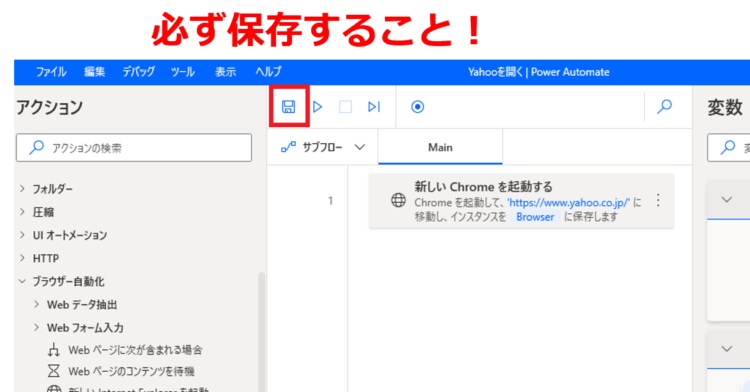The width and height of the screenshot is (750, 392).
Task: Click the save flow floppy disk icon
Action: click(x=288, y=107)
